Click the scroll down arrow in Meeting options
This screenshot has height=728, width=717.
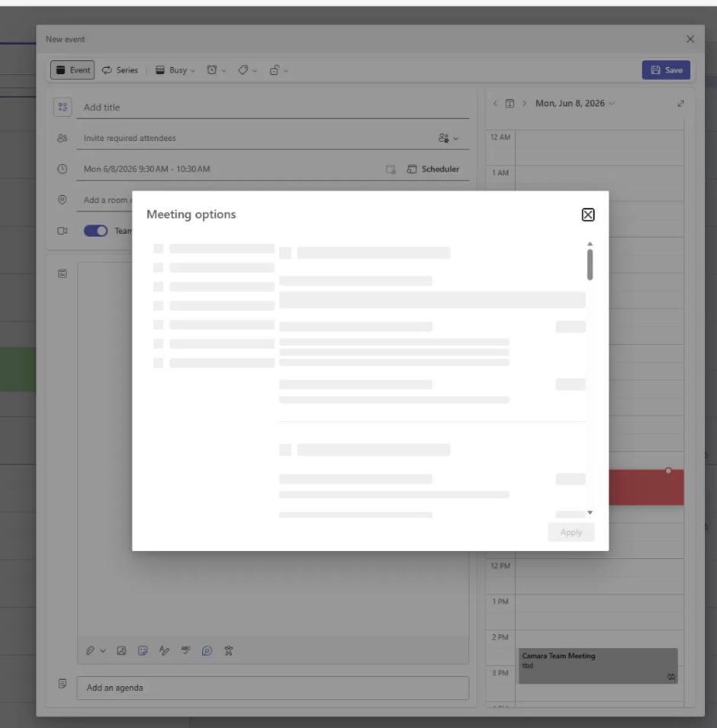click(590, 512)
